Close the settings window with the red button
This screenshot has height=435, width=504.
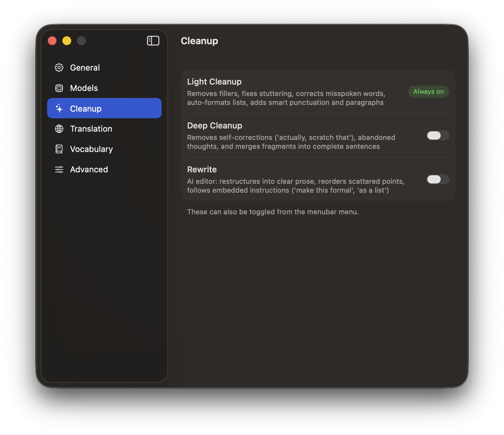point(52,41)
